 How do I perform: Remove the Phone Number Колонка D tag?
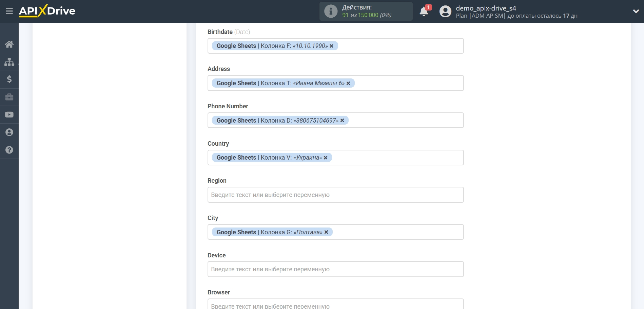(342, 121)
